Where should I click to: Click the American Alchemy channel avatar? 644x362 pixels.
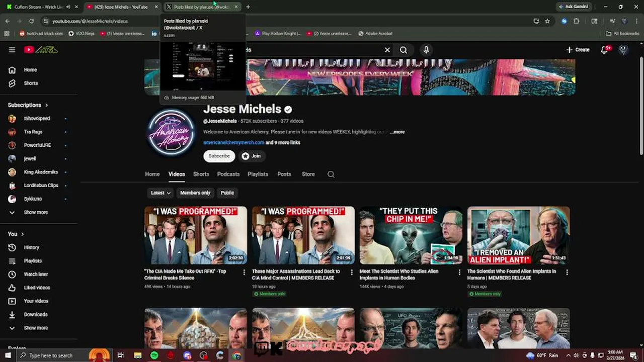click(x=171, y=132)
